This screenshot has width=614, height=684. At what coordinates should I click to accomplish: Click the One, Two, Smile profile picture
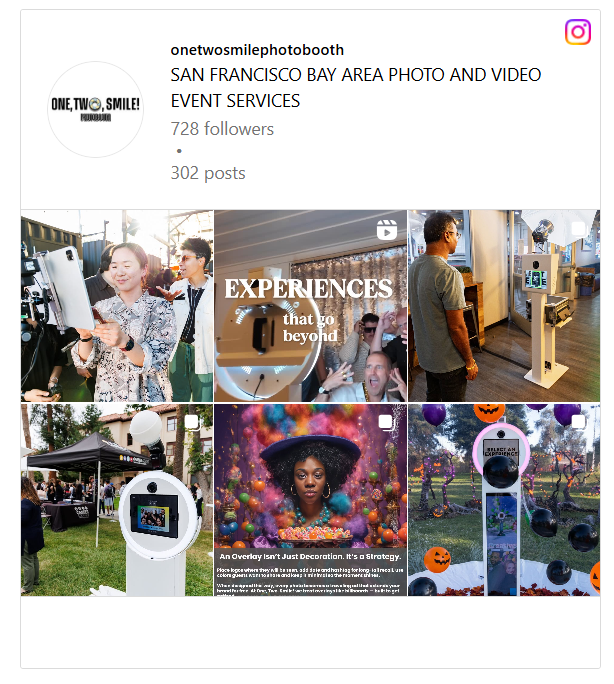[x=96, y=109]
